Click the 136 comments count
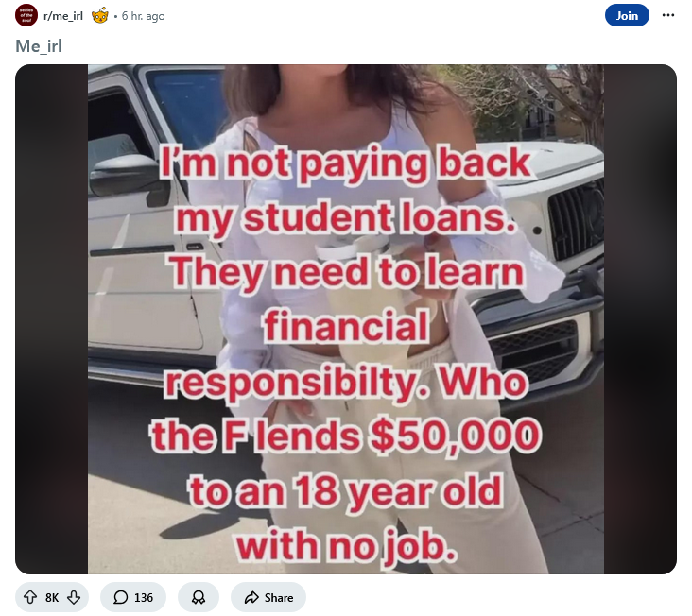This screenshot has width=692, height=616. [x=144, y=597]
